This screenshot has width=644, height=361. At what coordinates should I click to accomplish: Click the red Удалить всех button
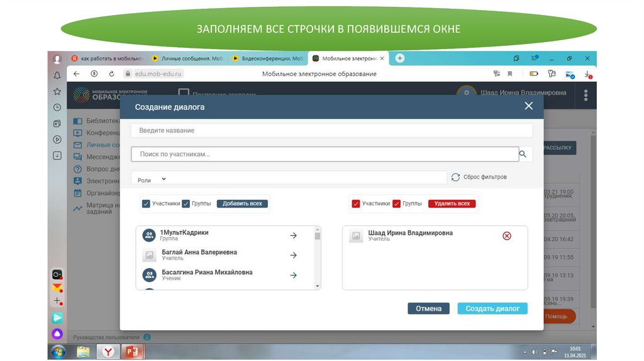pos(452,204)
